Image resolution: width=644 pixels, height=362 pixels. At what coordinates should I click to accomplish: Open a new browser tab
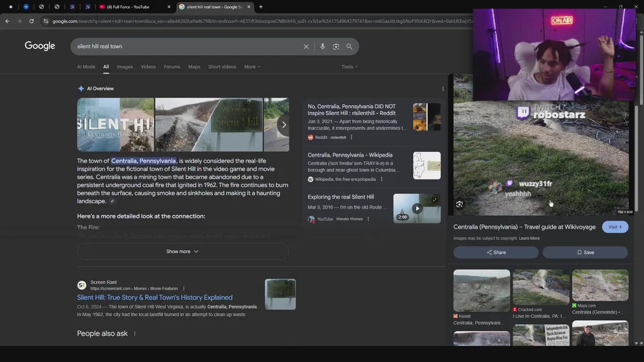click(x=261, y=7)
